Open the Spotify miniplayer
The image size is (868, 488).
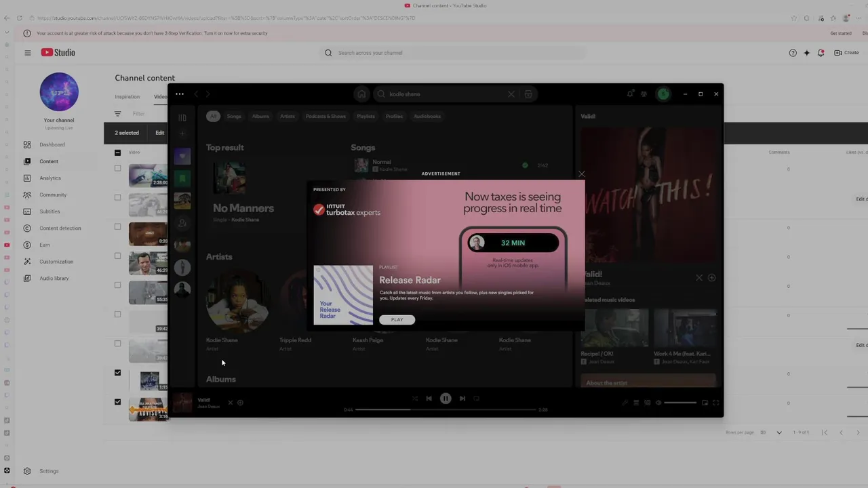[x=705, y=403]
